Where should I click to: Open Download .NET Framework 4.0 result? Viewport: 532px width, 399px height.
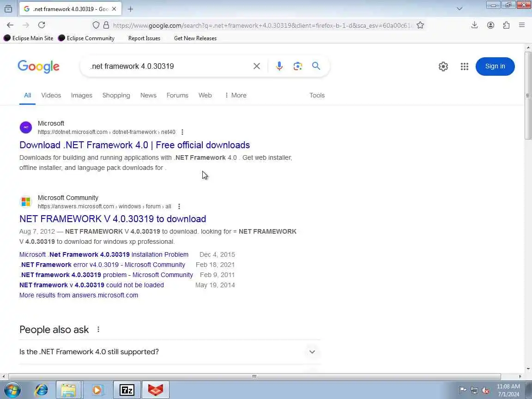pos(135,145)
